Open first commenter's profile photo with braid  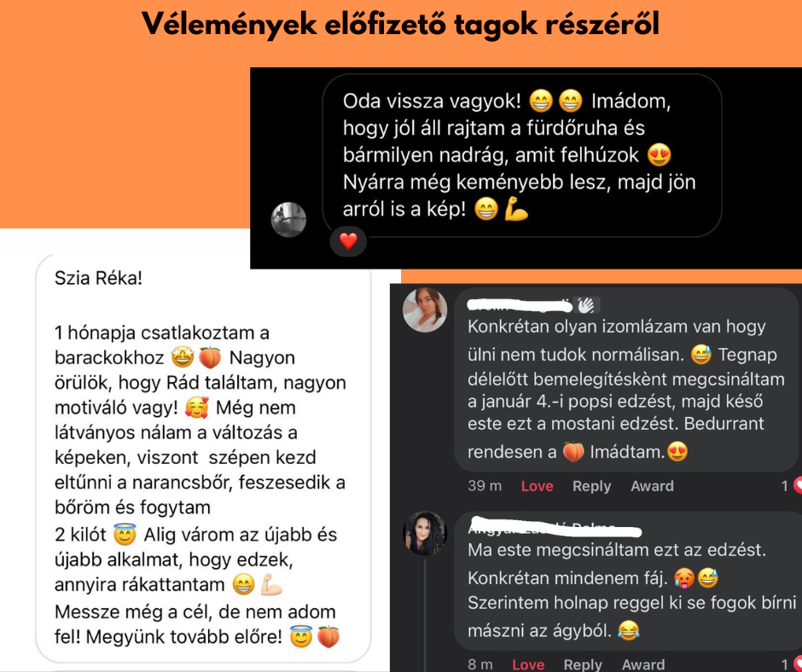click(425, 310)
